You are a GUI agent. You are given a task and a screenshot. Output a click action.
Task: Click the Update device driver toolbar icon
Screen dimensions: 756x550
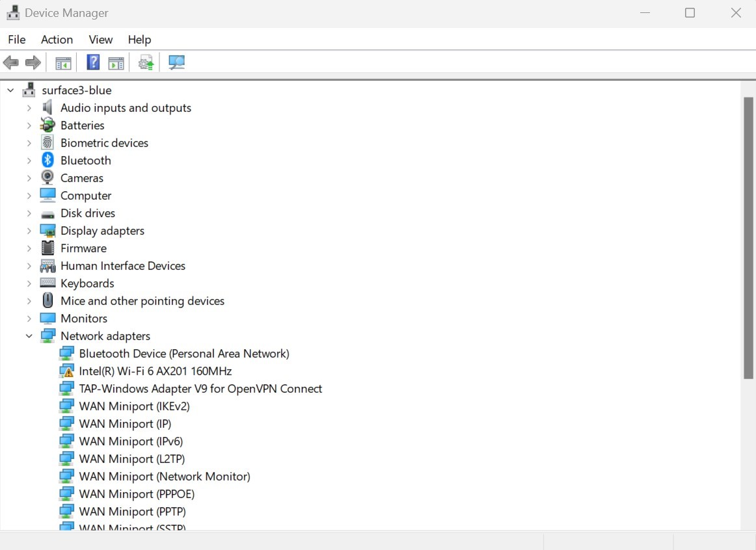point(146,62)
